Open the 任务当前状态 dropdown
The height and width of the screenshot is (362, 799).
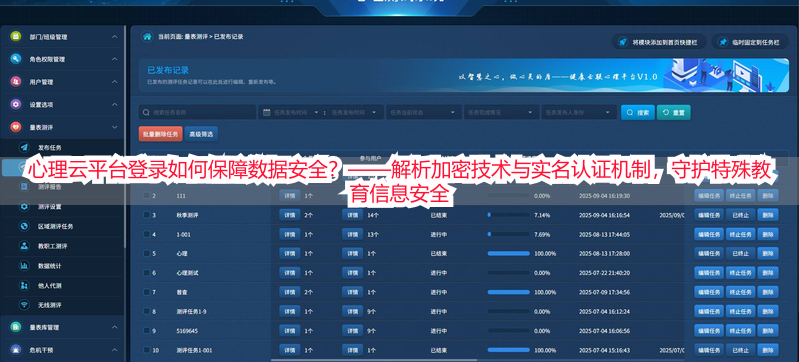tap(423, 113)
